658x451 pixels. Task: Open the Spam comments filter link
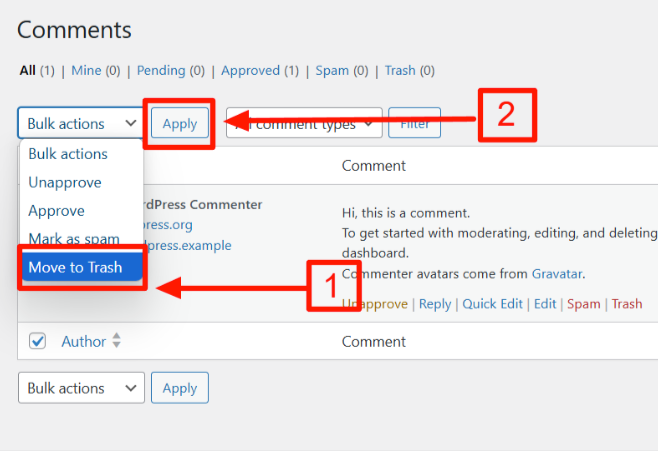click(x=332, y=70)
